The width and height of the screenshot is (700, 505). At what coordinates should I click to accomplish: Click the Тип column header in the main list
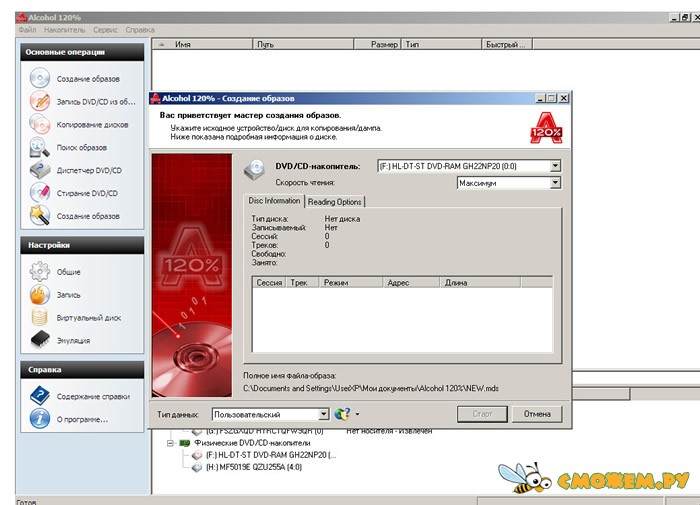pyautogui.click(x=442, y=44)
